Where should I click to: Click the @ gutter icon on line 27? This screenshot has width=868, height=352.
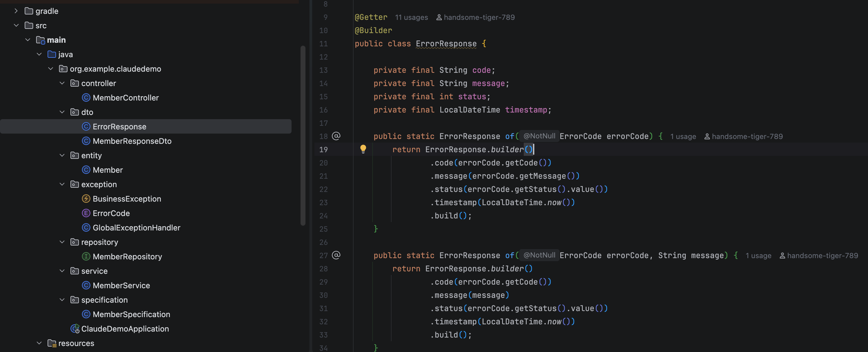336,255
